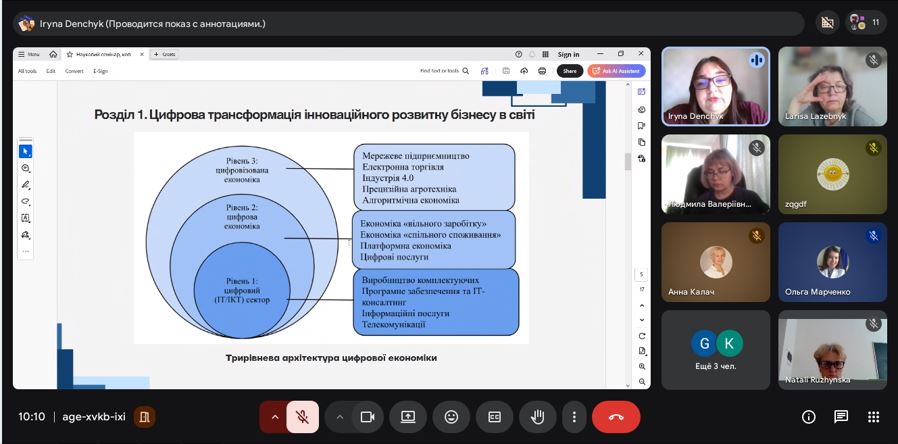898x444 pixels.
Task: Select Анна Калач's participant tile
Action: click(716, 262)
